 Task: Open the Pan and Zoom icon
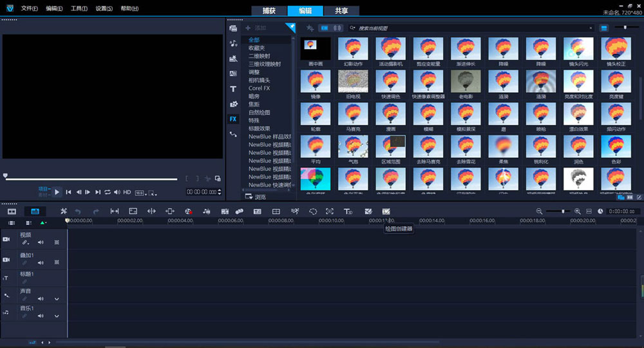(329, 211)
